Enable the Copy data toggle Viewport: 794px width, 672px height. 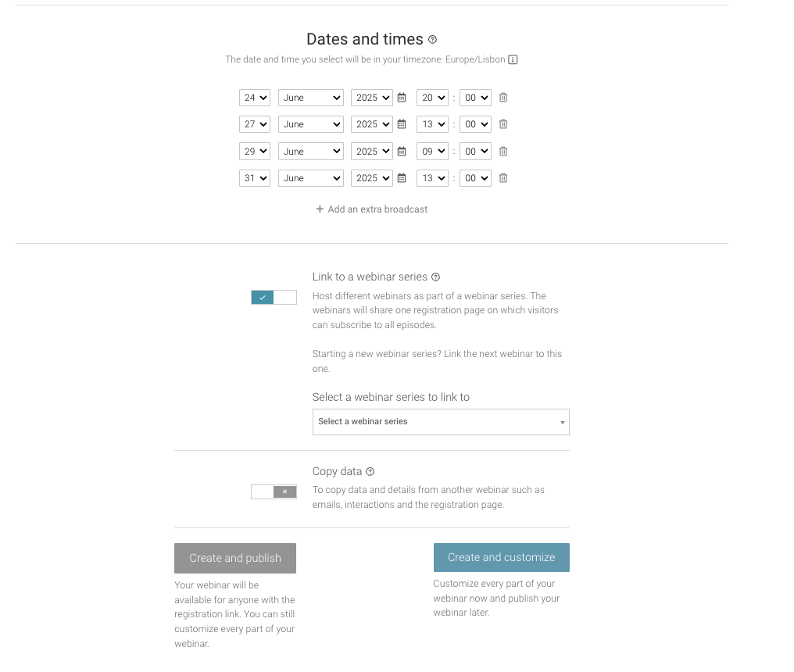coord(274,491)
